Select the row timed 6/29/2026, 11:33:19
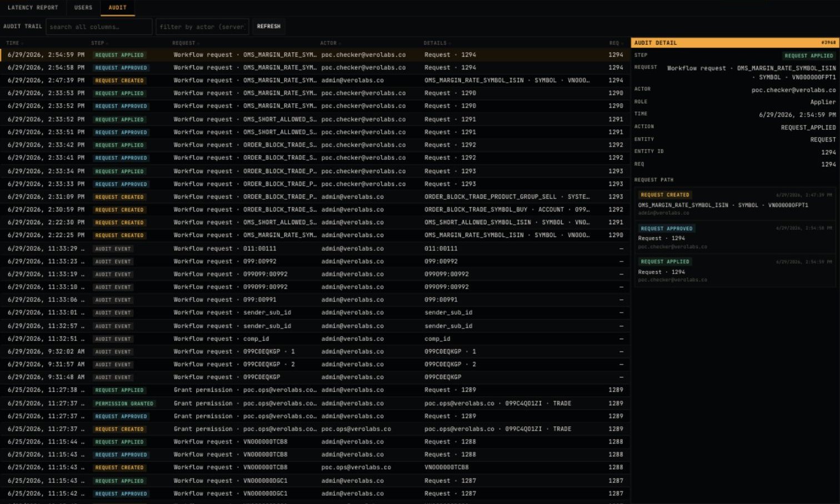This screenshot has width=840, height=504. (x=315, y=274)
